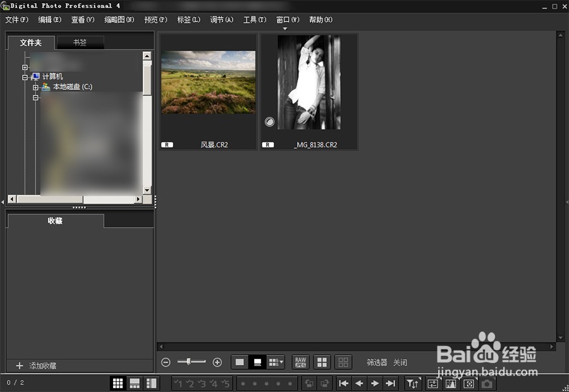569x392 pixels.
Task: Select 本地磁盘 (C:) in folder tree
Action: tap(73, 87)
